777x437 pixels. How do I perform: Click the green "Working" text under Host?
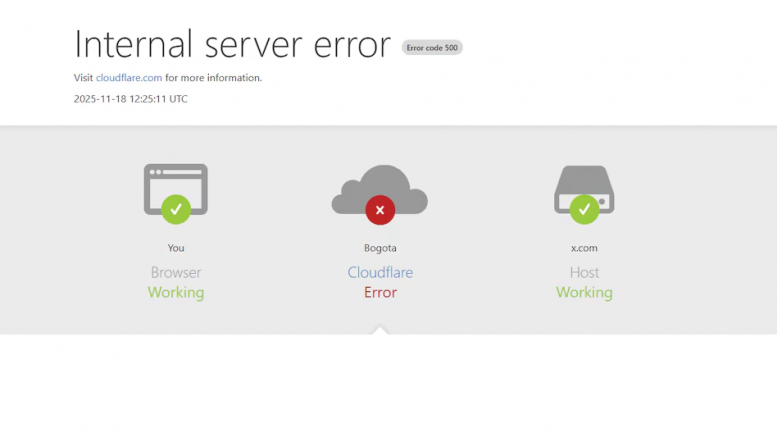pos(584,293)
